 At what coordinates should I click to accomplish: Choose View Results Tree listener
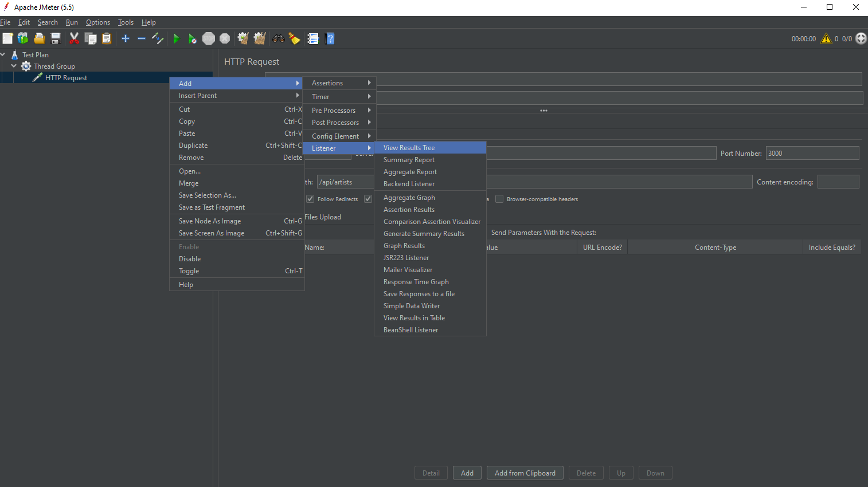click(x=430, y=148)
